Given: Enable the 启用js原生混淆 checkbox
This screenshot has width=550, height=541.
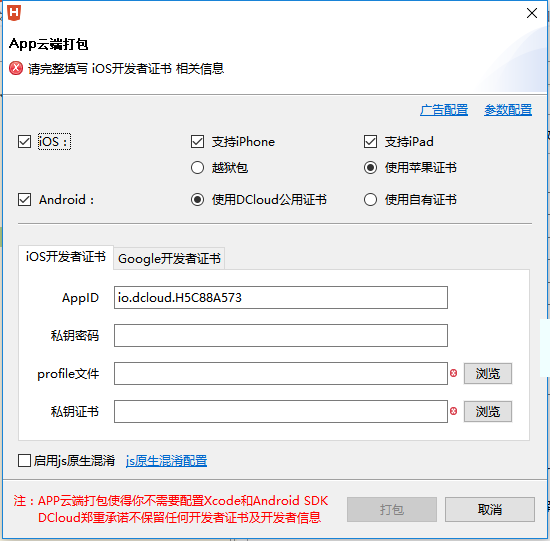Looking at the screenshot, I should [x=24, y=461].
